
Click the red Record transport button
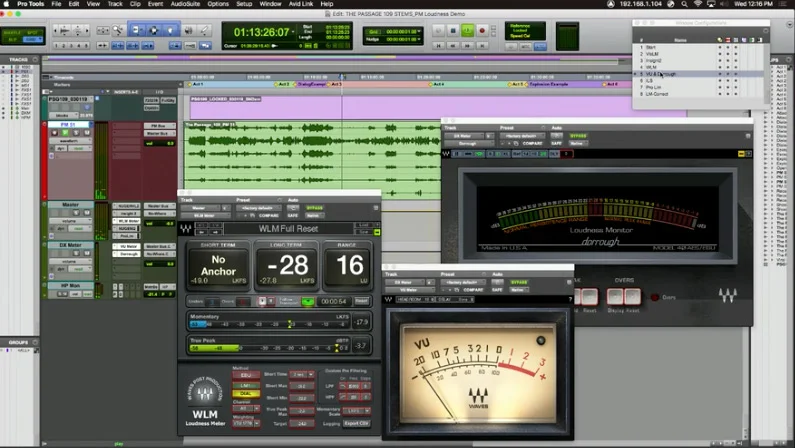coord(482,31)
